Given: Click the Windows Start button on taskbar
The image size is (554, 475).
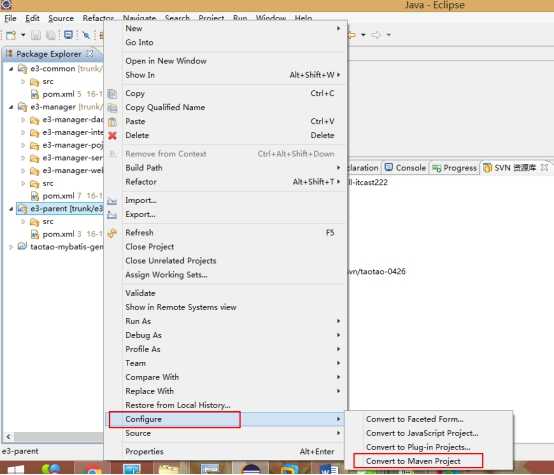Looking at the screenshot, I should click(x=16, y=470).
